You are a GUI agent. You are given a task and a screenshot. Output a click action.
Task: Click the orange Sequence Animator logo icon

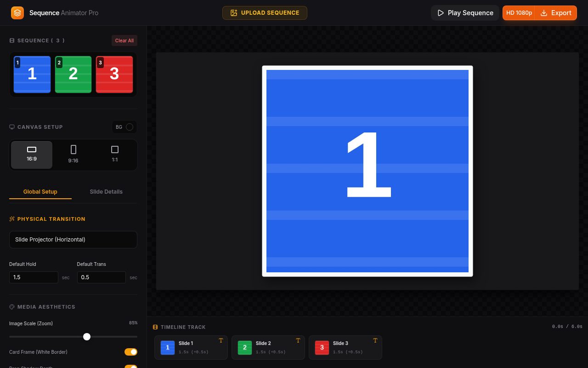(x=17, y=13)
